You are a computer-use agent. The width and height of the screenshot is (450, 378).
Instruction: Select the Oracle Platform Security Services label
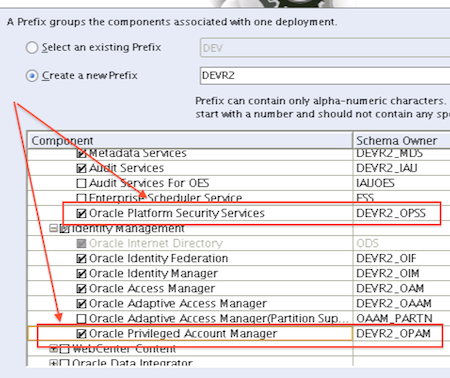coord(177,213)
